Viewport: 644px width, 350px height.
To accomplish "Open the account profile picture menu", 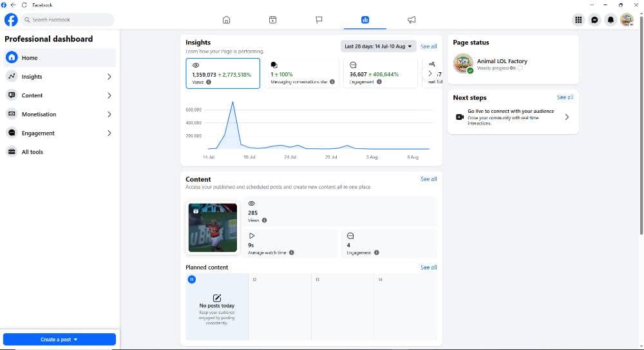I will click(x=627, y=20).
